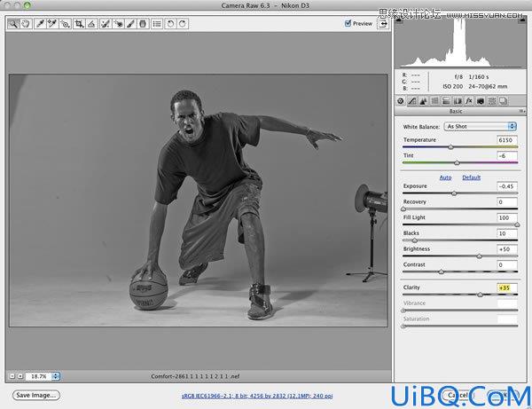Screen dimensions: 532x409
Task: Click the Blacks value field 10
Action: tap(507, 233)
